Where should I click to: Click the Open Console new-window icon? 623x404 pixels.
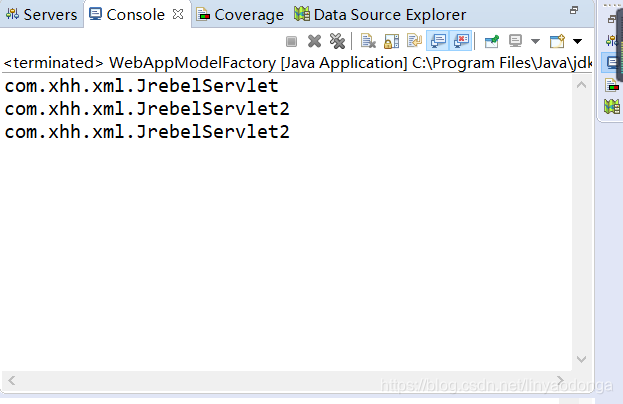click(x=557, y=41)
